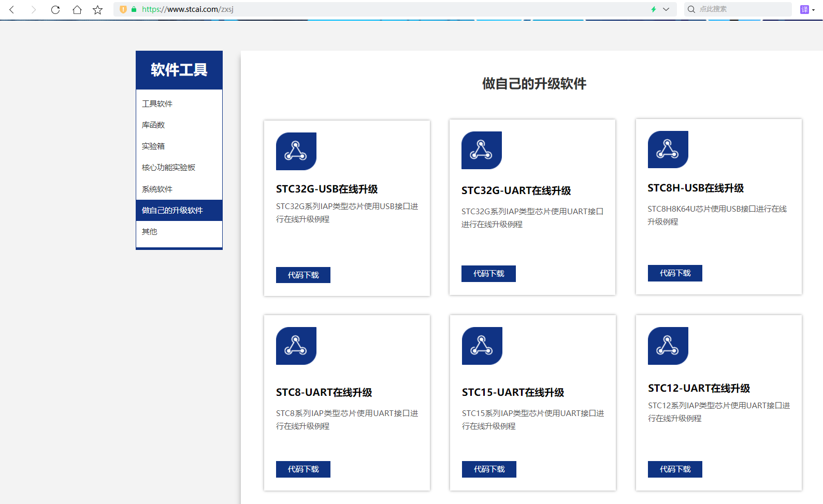This screenshot has width=823, height=504.
Task: Click description STC15系列IAP类型芯片使用UART接口
Action: click(x=533, y=420)
